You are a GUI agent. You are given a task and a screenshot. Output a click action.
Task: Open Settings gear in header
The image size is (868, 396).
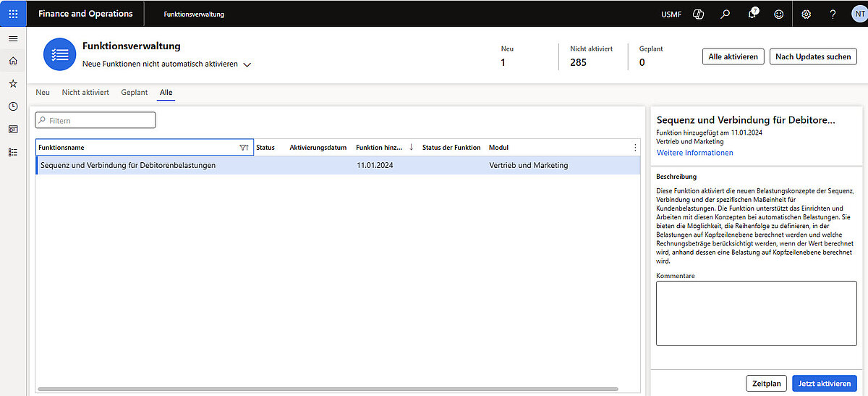point(807,14)
